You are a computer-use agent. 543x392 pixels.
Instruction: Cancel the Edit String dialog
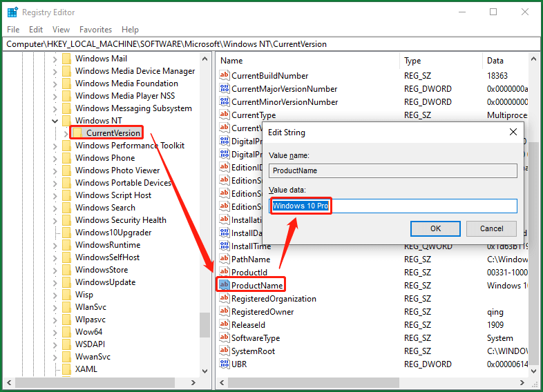point(491,228)
